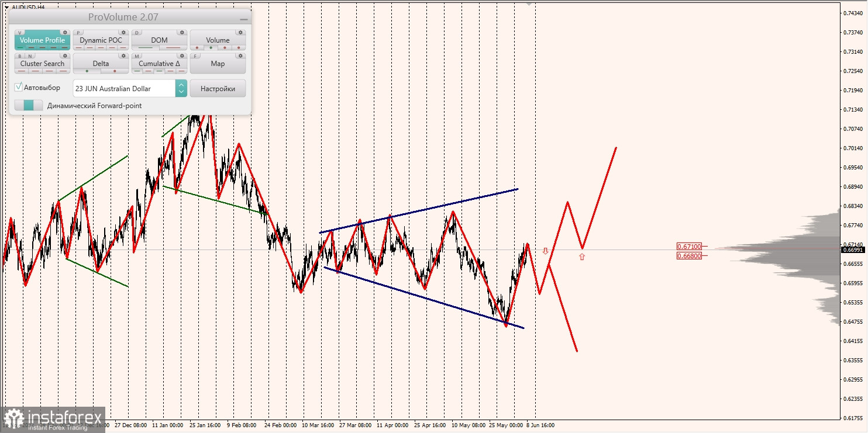Viewport: 868px width, 433px height.
Task: Open Cumulative Δ gear settings
Action: [x=182, y=56]
